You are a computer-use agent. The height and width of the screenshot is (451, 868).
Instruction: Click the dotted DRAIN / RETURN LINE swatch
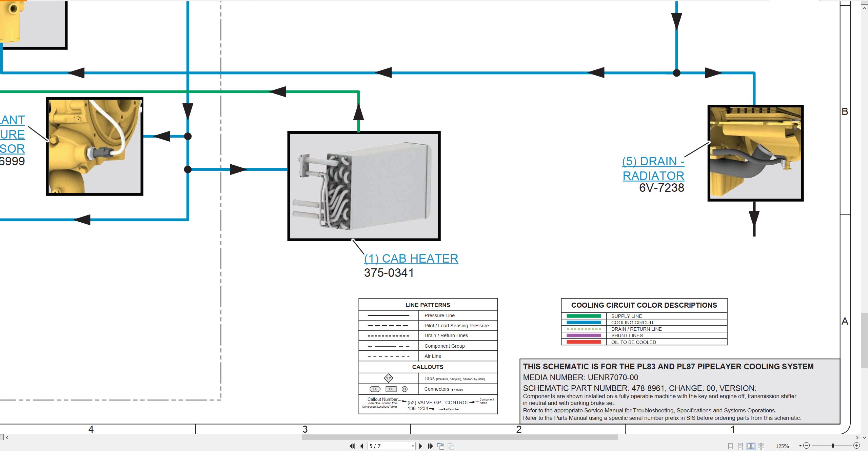pos(584,329)
